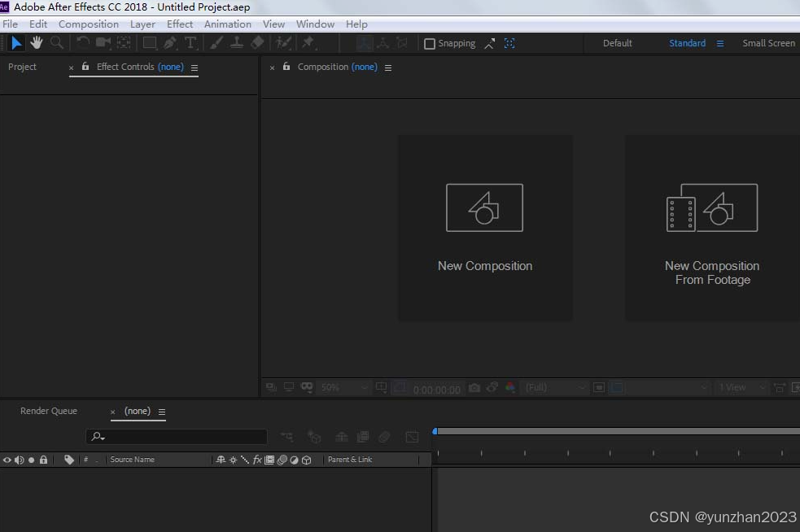800x532 pixels.
Task: Close the (none) timeline panel
Action: pyautogui.click(x=113, y=412)
